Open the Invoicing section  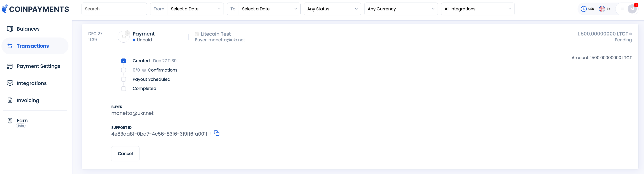[x=28, y=100]
